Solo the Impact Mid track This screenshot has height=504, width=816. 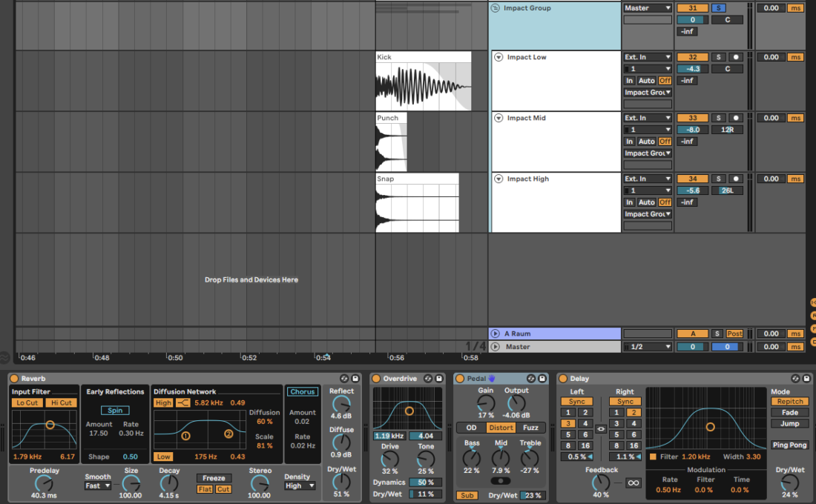tap(719, 118)
